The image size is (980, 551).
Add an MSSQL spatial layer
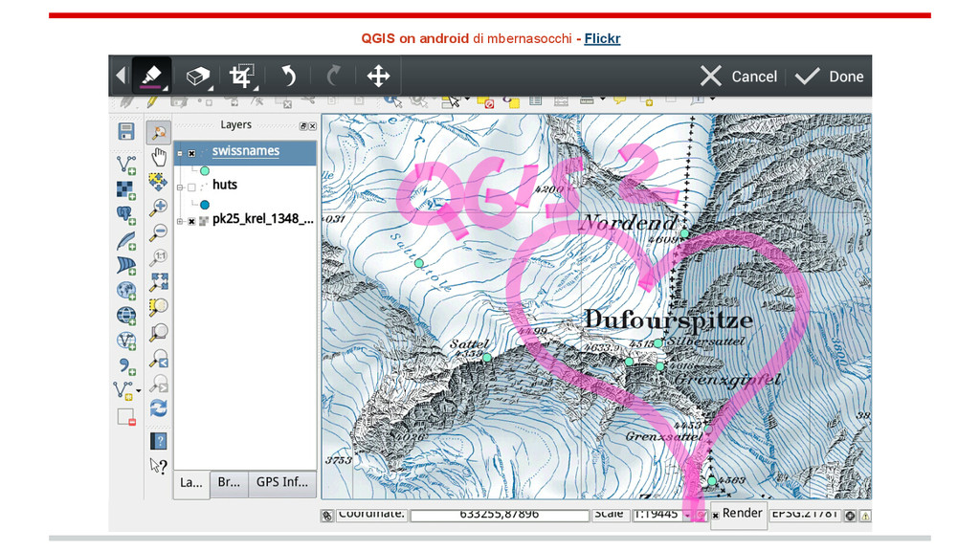[126, 266]
